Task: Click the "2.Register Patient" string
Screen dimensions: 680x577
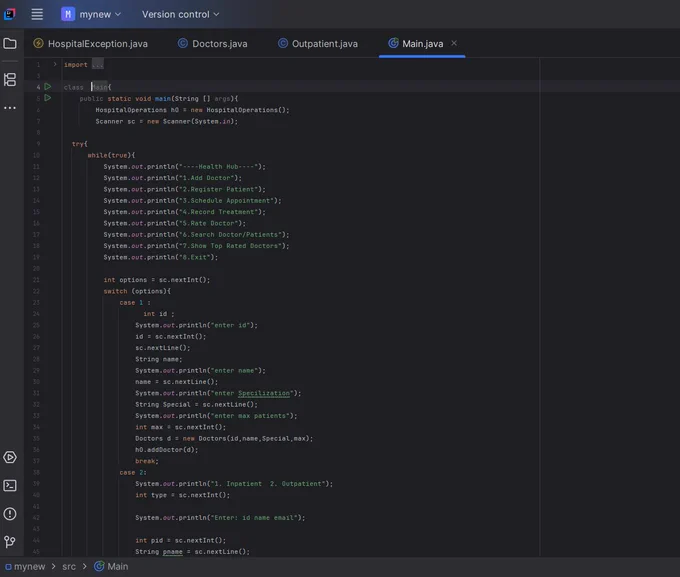Action: [x=218, y=189]
